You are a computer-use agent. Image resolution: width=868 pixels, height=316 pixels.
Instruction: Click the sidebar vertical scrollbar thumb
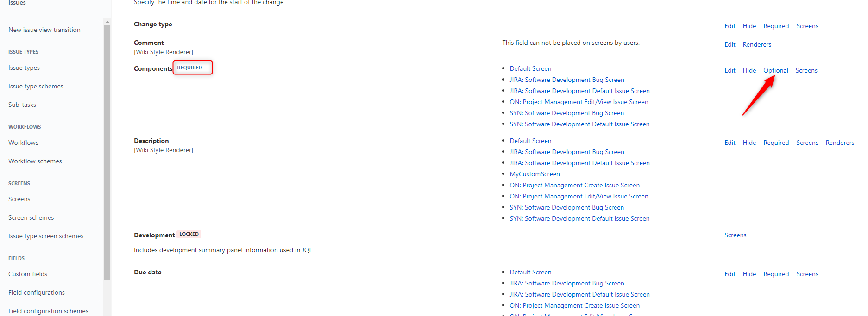(107, 153)
